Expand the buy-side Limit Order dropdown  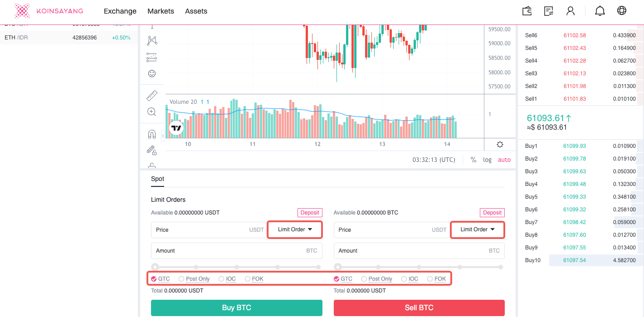click(x=295, y=229)
